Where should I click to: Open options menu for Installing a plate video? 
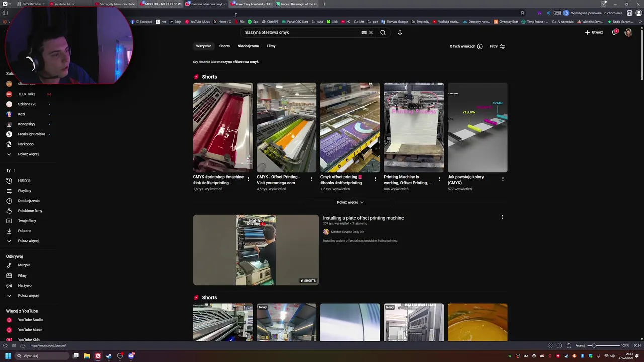pos(502,217)
